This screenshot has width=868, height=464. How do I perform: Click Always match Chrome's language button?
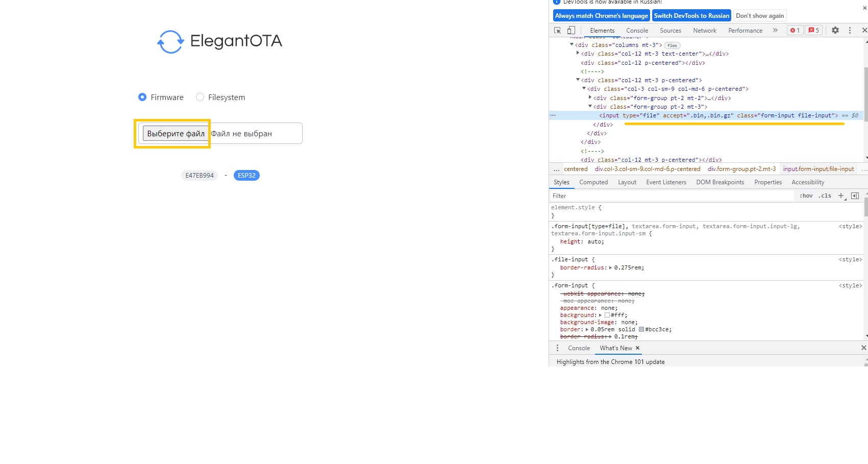click(602, 16)
